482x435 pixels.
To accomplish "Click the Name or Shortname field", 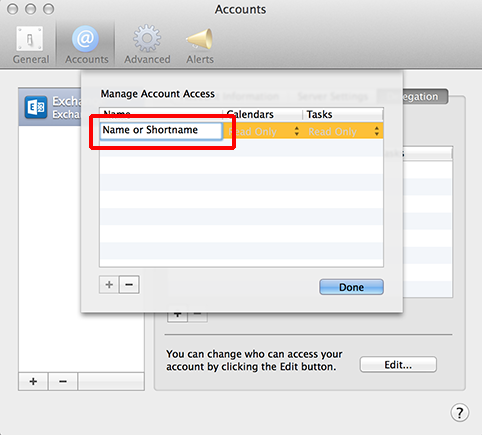I will [161, 130].
